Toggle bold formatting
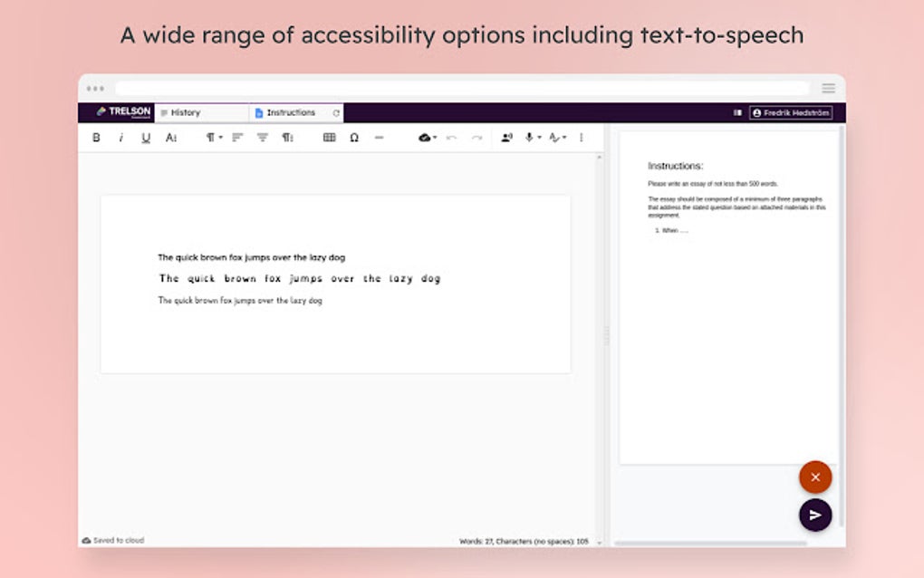The height and width of the screenshot is (578, 924). pyautogui.click(x=95, y=138)
